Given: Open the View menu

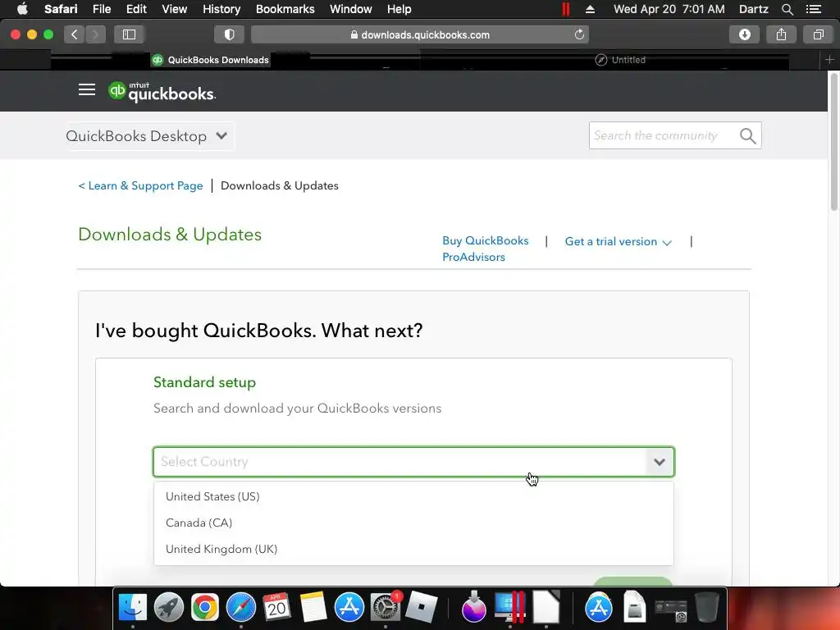Looking at the screenshot, I should [x=174, y=9].
